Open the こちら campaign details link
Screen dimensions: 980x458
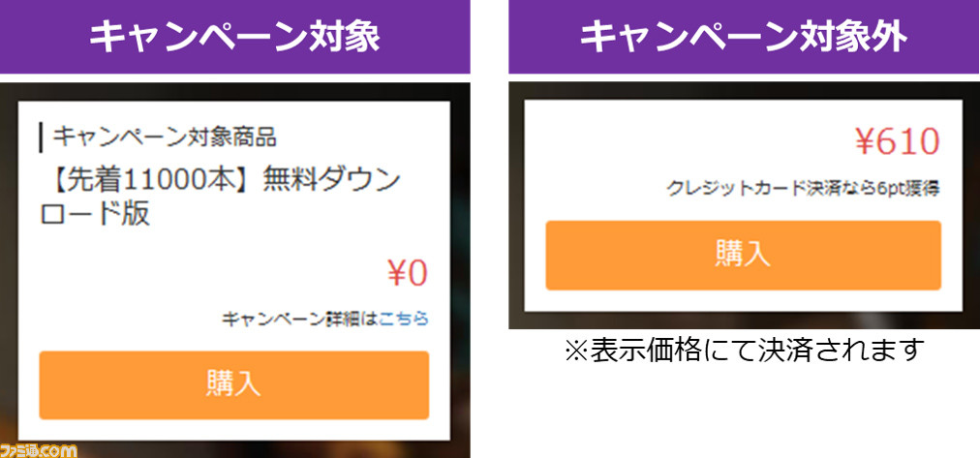[404, 320]
